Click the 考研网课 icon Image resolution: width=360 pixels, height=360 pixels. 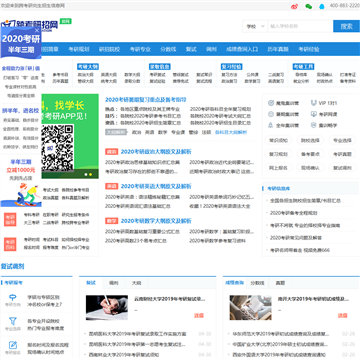313,114
